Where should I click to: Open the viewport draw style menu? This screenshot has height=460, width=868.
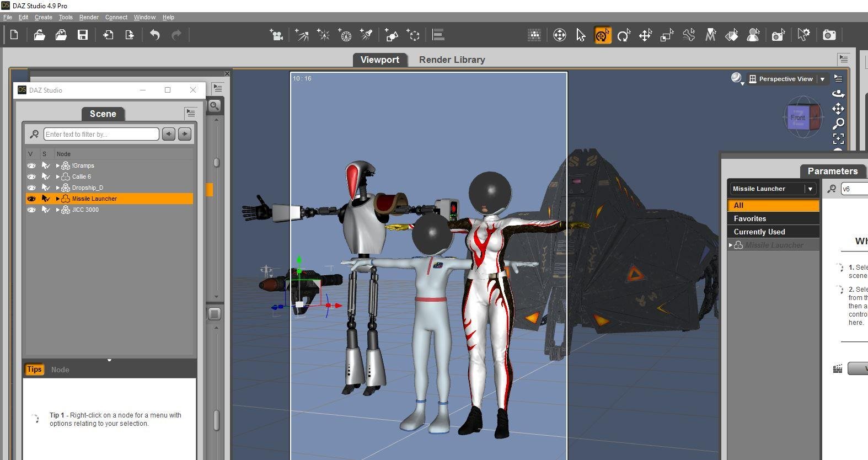(x=737, y=78)
